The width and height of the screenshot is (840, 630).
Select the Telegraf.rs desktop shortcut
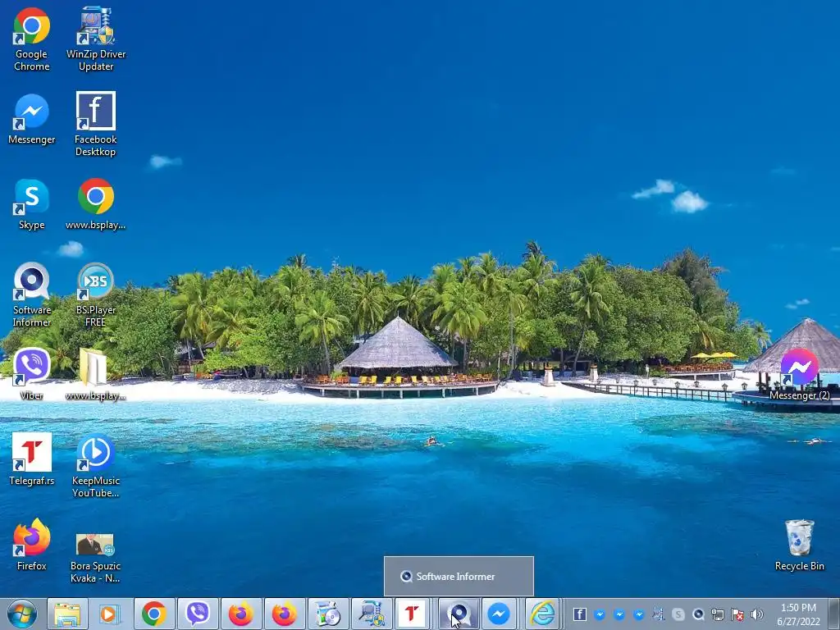[x=32, y=459]
